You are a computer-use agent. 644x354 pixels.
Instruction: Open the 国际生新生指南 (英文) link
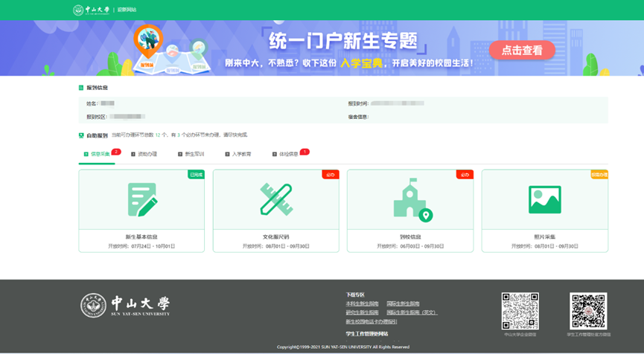tap(412, 312)
